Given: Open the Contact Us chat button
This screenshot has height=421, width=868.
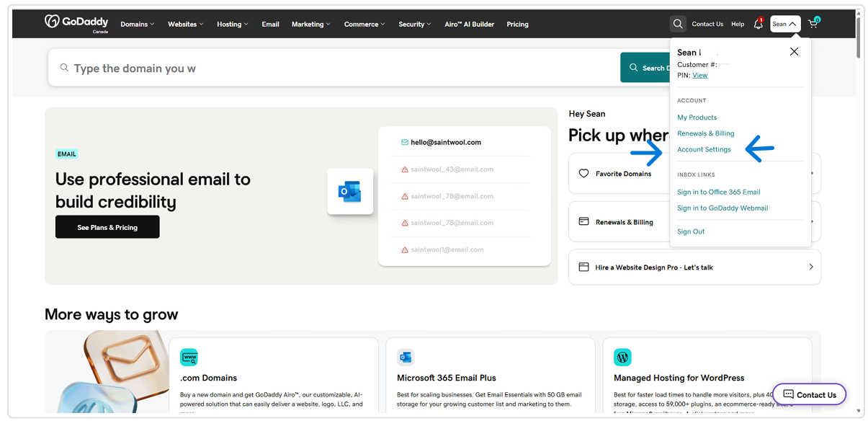Looking at the screenshot, I should [809, 394].
